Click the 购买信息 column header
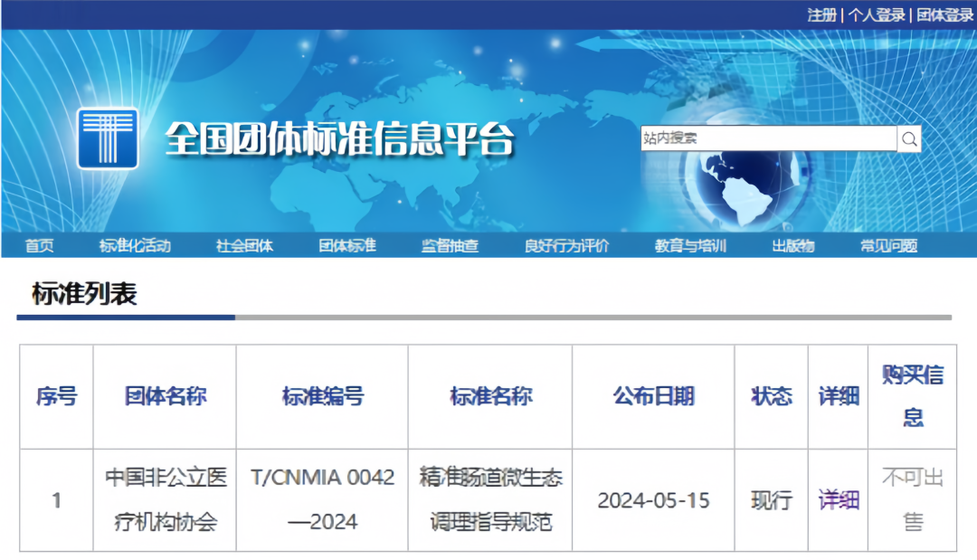The width and height of the screenshot is (977, 560). point(913,396)
